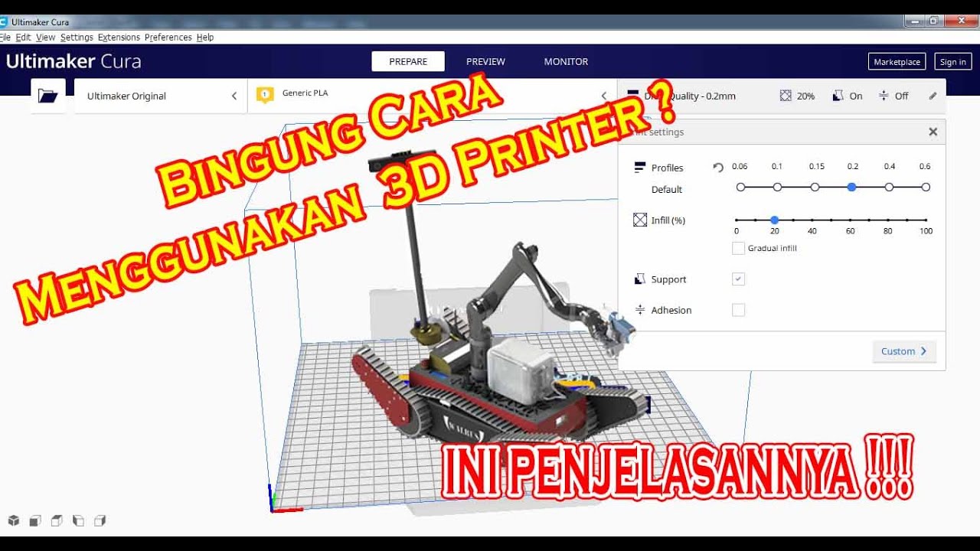Reset profile with the undo arrow icon
The height and width of the screenshot is (551, 980).
[718, 167]
